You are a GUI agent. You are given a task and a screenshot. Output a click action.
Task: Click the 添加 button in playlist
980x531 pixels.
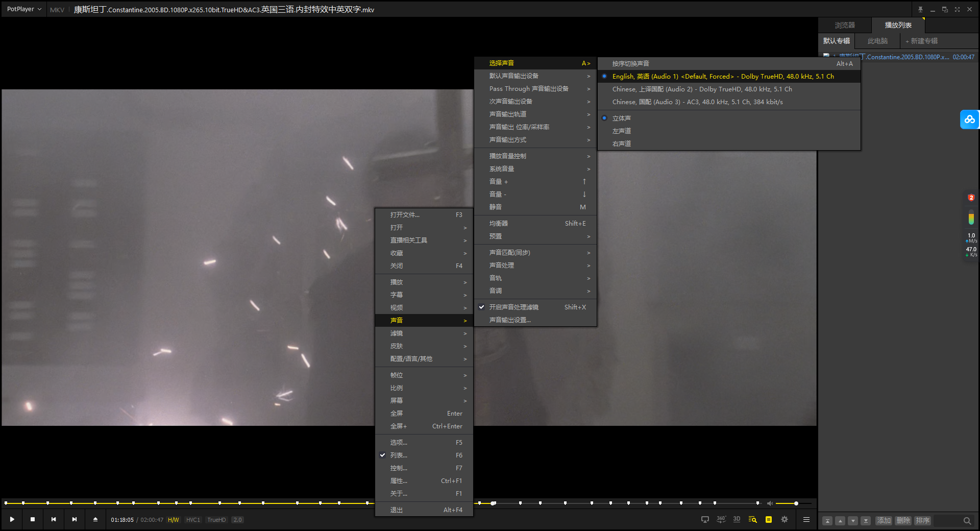(x=884, y=521)
